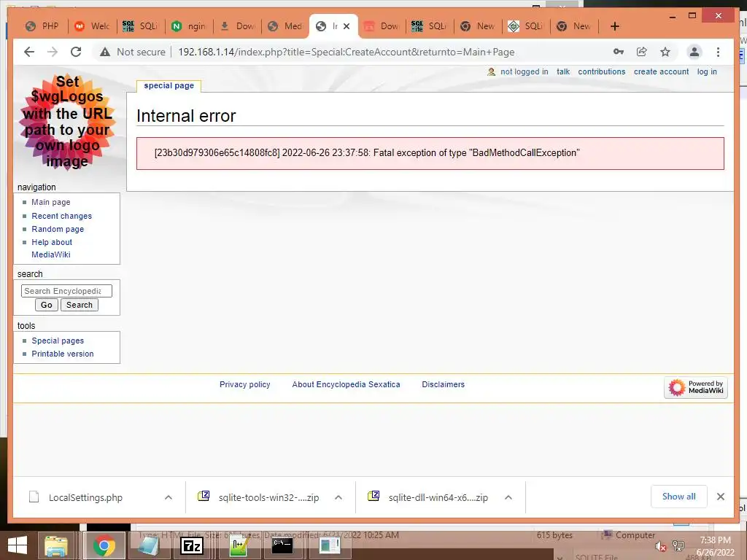
Task: Open 7-Zip from the taskbar
Action: pyautogui.click(x=192, y=545)
